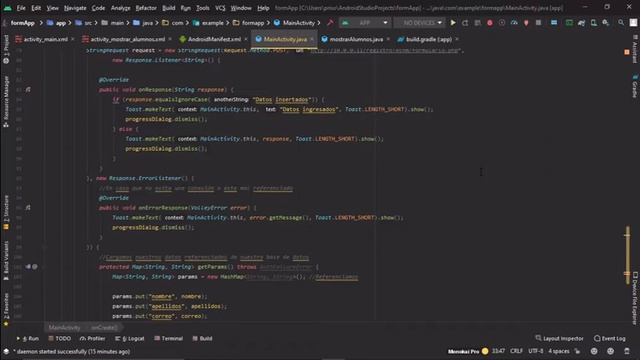Open the Resource Manager side panel

click(x=6, y=101)
